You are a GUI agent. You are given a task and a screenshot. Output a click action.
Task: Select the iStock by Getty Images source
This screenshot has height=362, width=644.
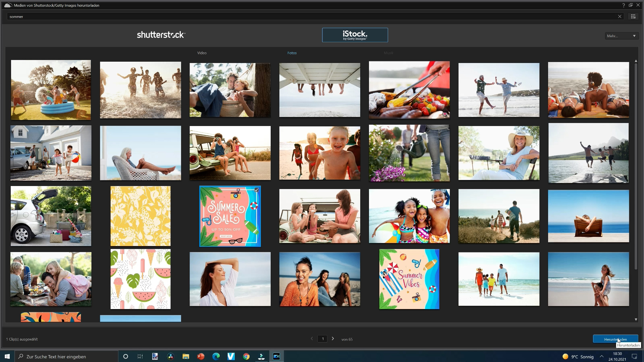coord(355,35)
